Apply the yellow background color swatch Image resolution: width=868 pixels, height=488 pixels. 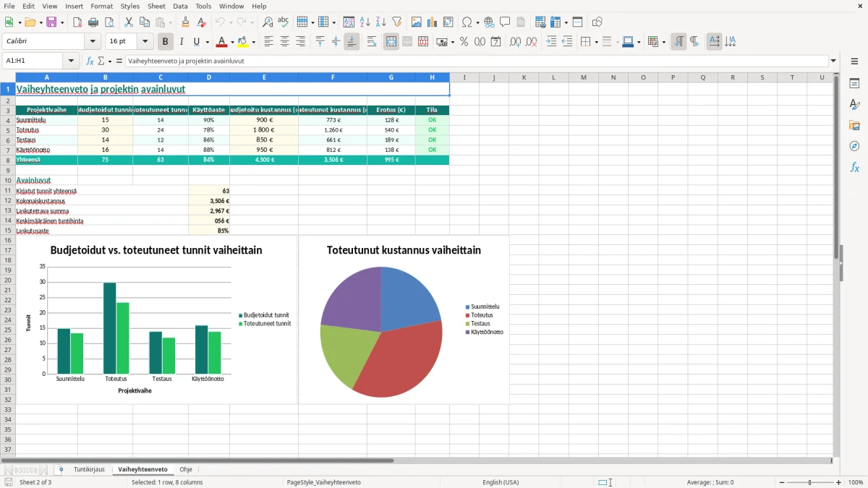point(244,42)
